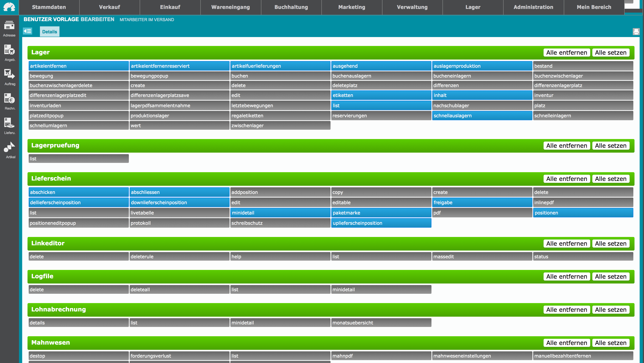This screenshot has height=363, width=644.
Task: Click Alle entfernen in Lieferschein section
Action: pyautogui.click(x=566, y=179)
